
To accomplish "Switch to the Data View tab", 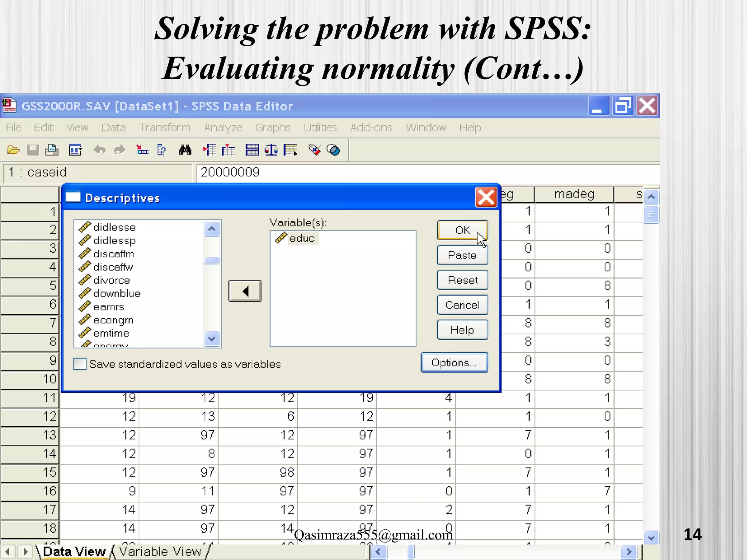I will click(x=74, y=551).
